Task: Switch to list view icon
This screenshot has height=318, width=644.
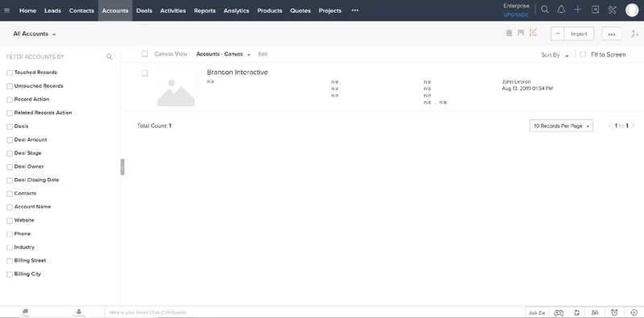Action: click(x=509, y=33)
